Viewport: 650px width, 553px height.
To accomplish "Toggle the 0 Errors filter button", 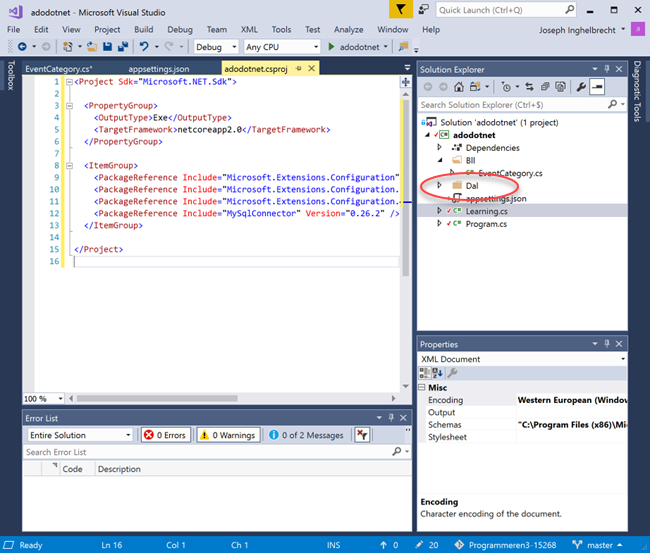I will (x=165, y=435).
